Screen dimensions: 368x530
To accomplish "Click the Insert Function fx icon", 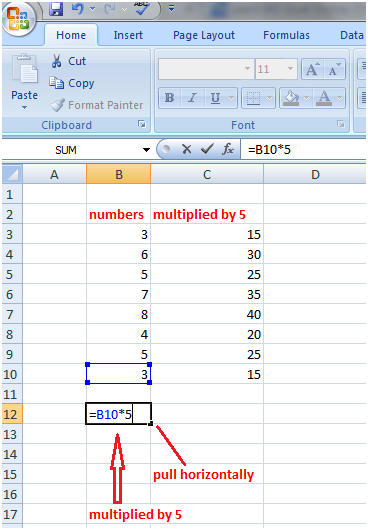I will point(228,149).
